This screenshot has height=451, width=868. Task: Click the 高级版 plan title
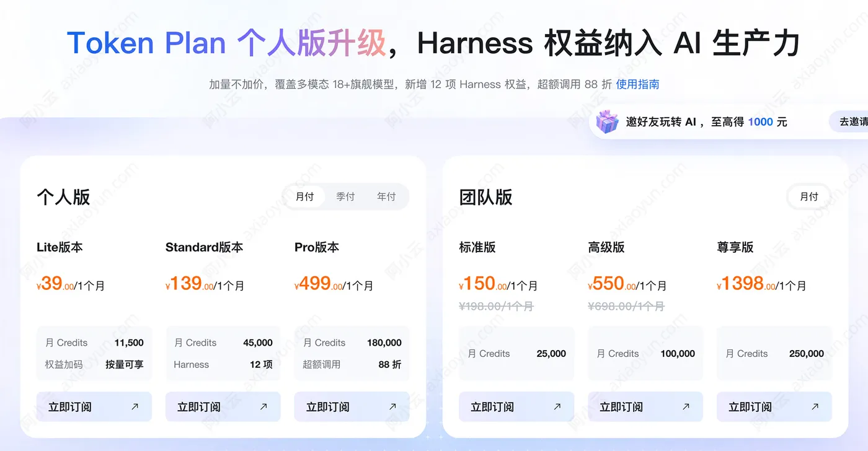pos(606,247)
